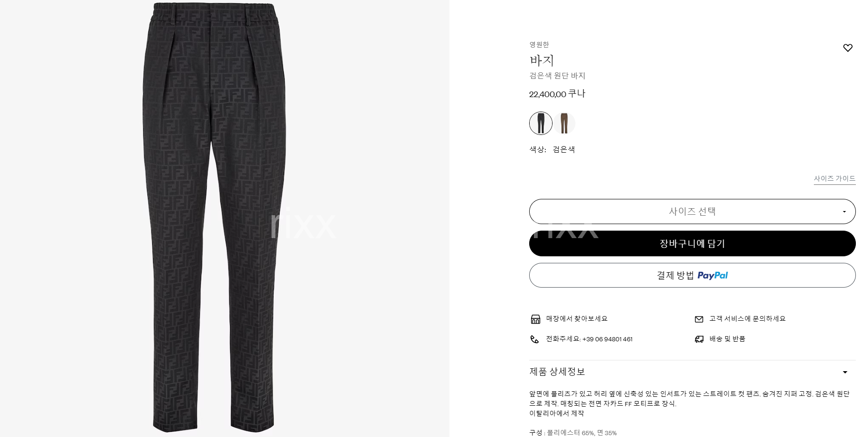The height and width of the screenshot is (437, 868).
Task: Open the 사이즈 선택 size dropdown
Action: tap(692, 211)
